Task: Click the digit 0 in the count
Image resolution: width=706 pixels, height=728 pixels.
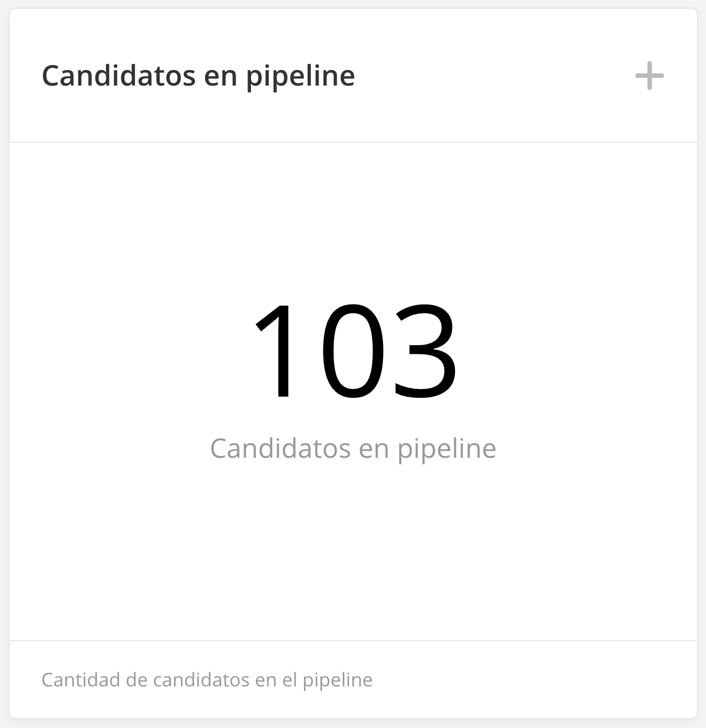Action: click(x=353, y=351)
